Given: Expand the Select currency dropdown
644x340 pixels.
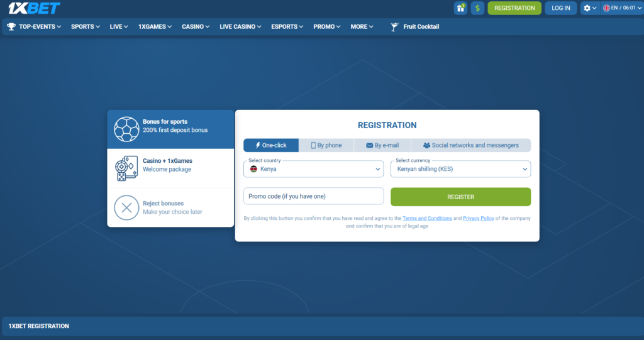Looking at the screenshot, I should tap(460, 169).
